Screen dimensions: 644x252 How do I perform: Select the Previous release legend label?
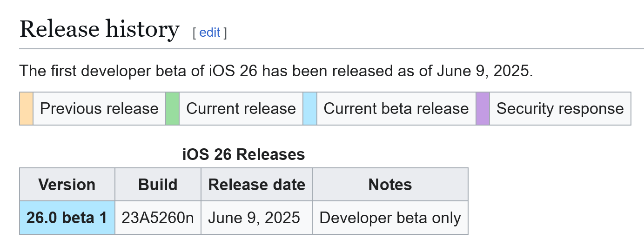point(99,109)
